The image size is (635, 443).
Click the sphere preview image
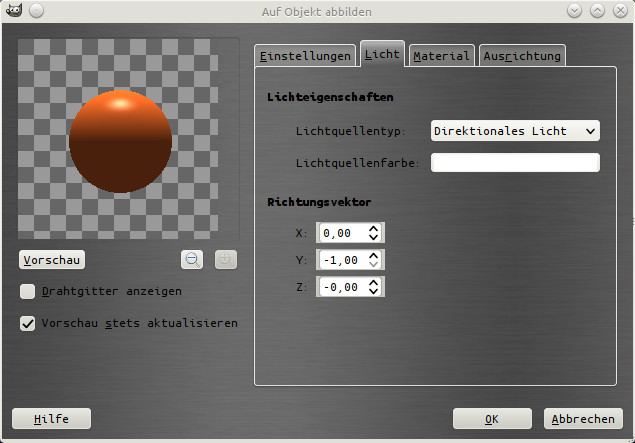click(x=120, y=140)
